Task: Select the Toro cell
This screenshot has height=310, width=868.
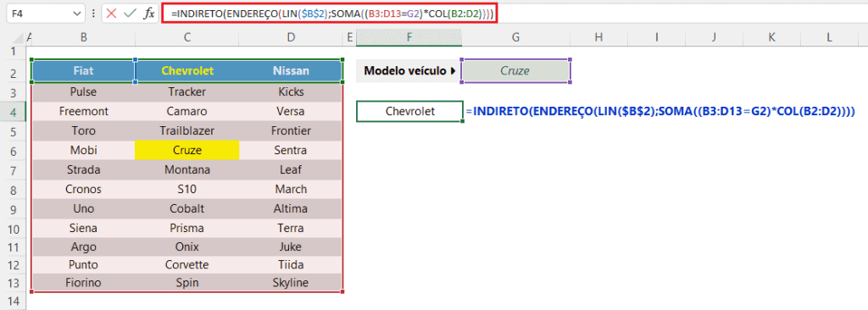Action: click(83, 131)
